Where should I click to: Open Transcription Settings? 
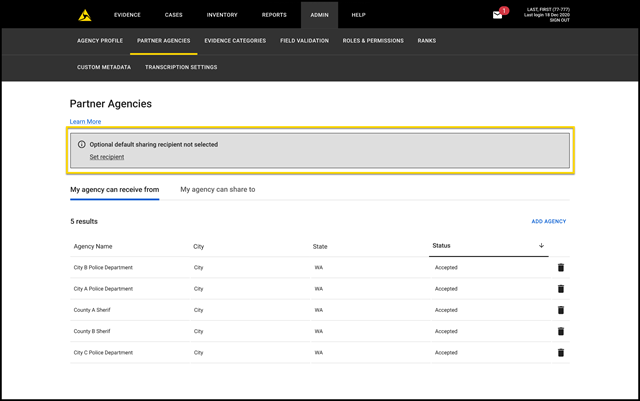(x=181, y=67)
